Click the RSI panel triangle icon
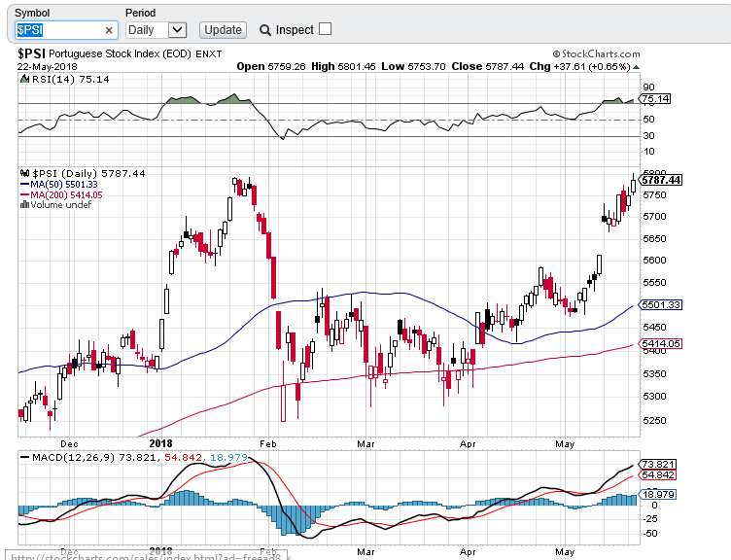Viewport: 731px width, 560px height. click(x=24, y=80)
